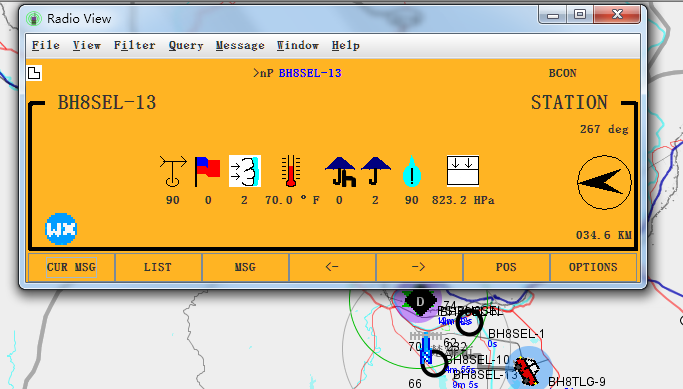This screenshot has width=683, height=389.
Task: Click the bearing compass arrow dial
Action: 604,182
